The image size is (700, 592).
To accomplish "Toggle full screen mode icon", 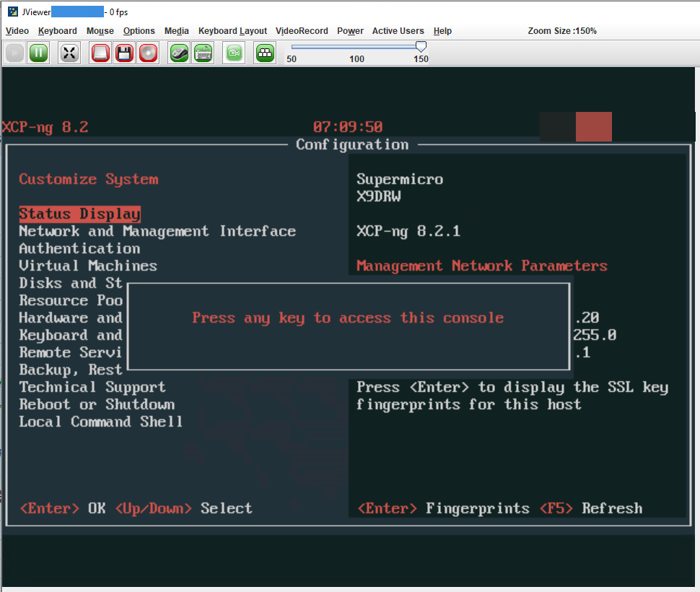I will 69,53.
